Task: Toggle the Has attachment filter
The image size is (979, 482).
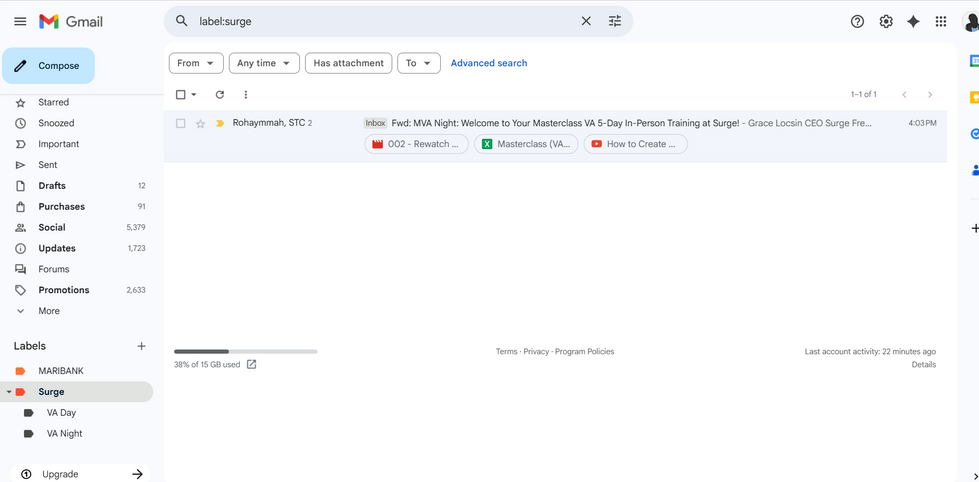Action: click(348, 63)
